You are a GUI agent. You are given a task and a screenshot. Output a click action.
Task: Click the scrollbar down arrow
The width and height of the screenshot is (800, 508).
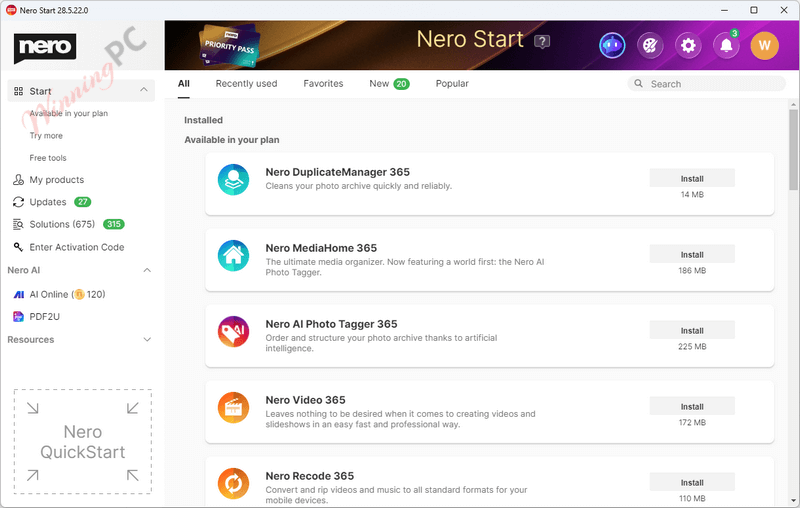(793, 500)
